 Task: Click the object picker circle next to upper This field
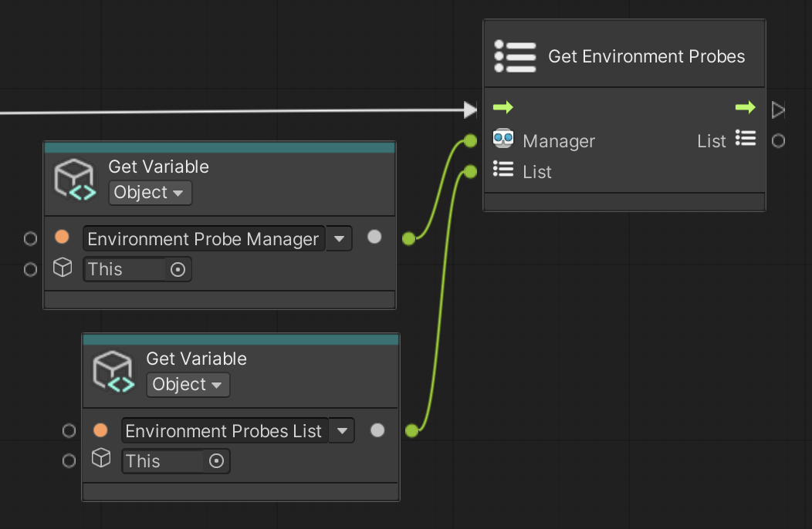tap(178, 269)
